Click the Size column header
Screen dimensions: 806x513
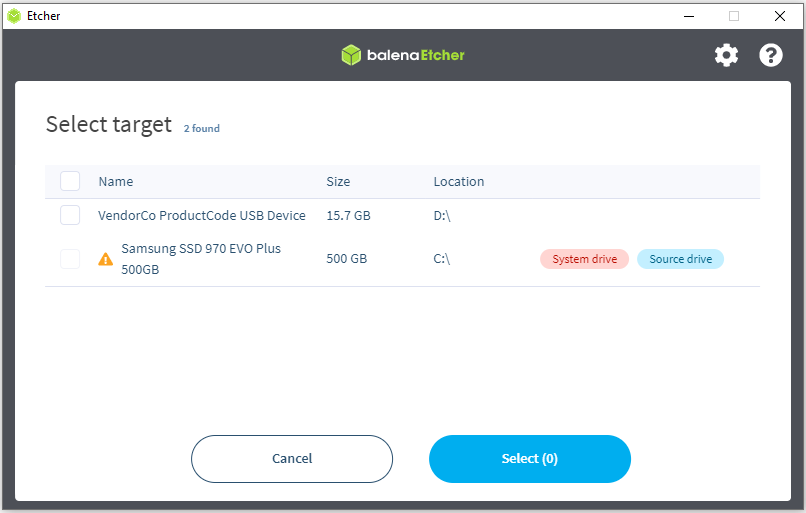point(338,182)
